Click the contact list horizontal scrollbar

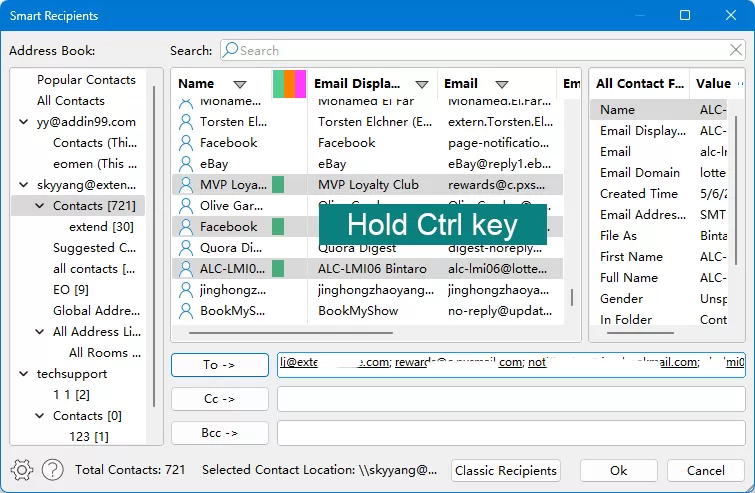(291, 333)
